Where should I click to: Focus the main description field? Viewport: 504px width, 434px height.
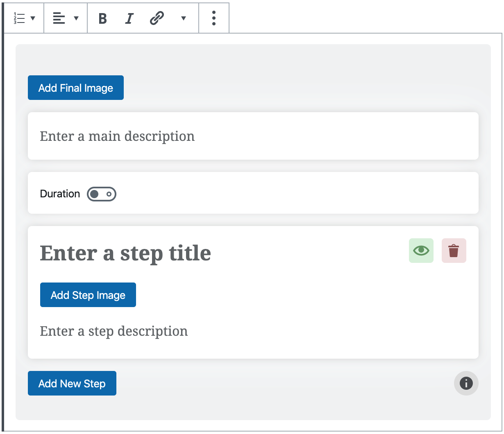253,136
